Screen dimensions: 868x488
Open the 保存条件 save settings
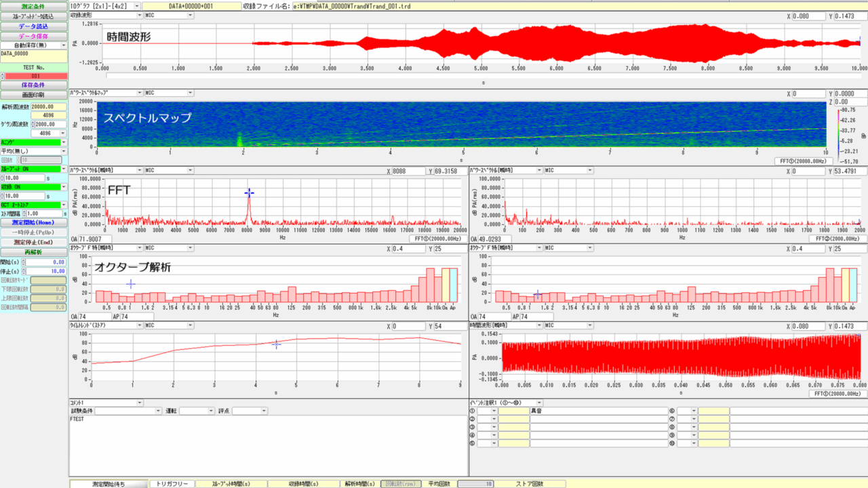click(33, 85)
